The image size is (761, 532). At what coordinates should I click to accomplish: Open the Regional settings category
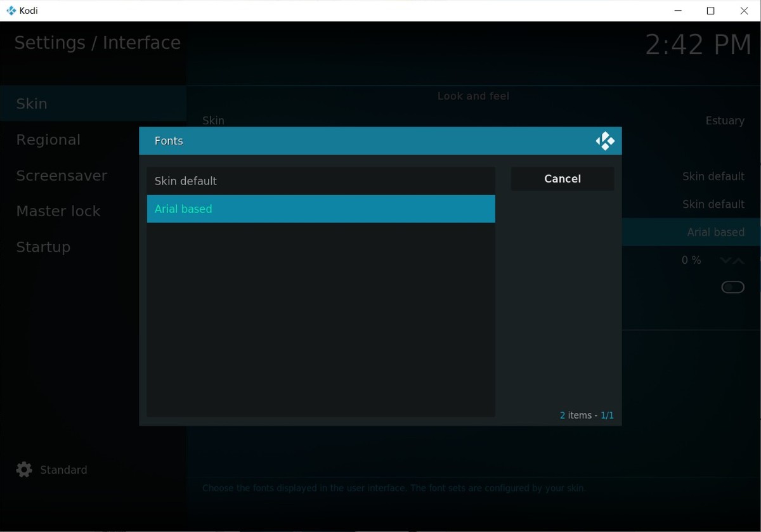pos(93,139)
